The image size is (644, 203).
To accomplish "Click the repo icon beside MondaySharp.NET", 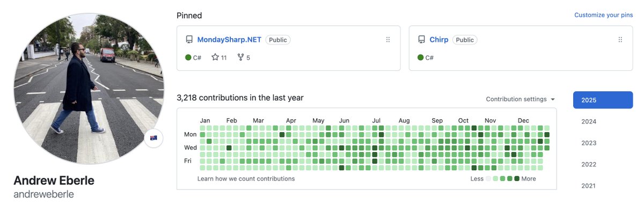I will [189, 40].
